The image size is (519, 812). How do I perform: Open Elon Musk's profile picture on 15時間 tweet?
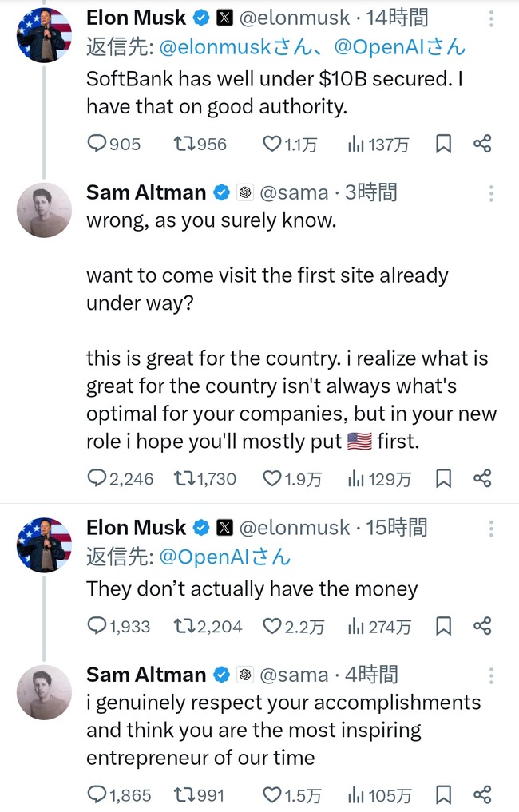pos(44,545)
